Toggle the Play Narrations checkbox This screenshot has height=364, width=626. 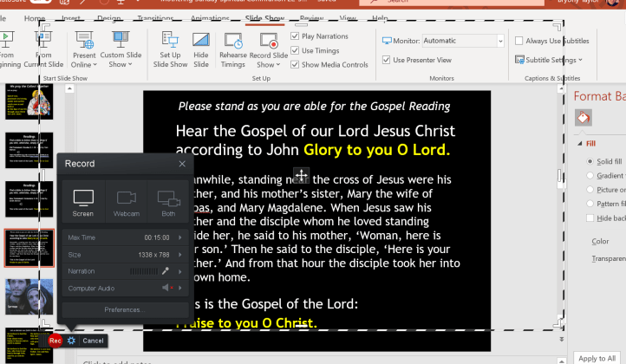coord(297,37)
